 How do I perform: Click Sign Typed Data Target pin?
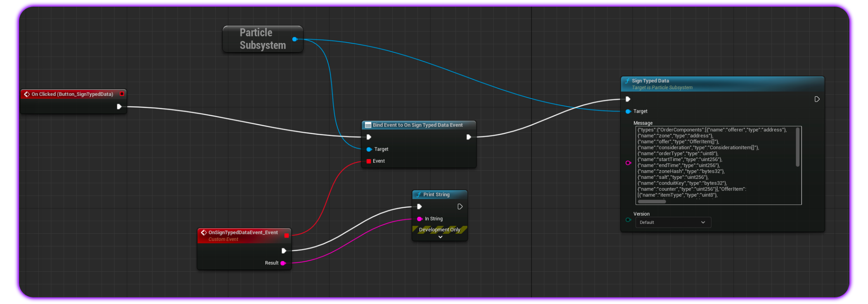click(628, 112)
